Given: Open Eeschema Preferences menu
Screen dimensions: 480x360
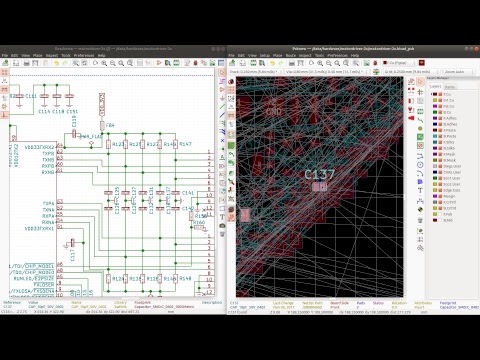Looking at the screenshot, I should pos(84,55).
